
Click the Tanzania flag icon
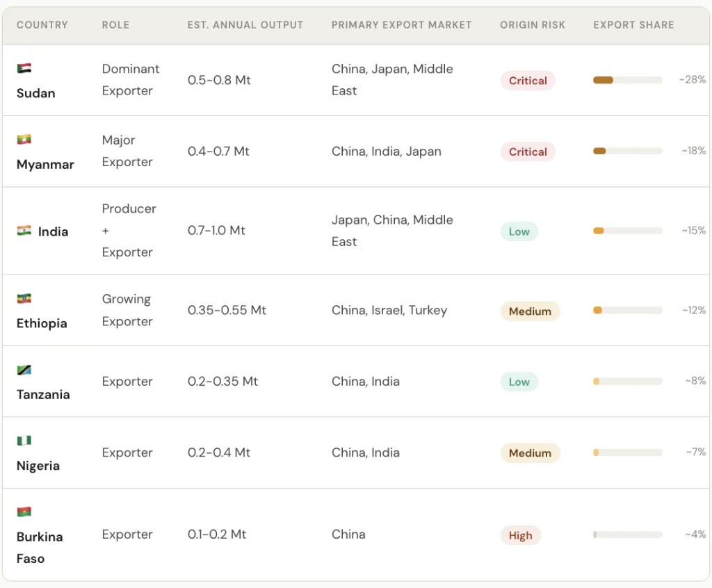coord(24,370)
